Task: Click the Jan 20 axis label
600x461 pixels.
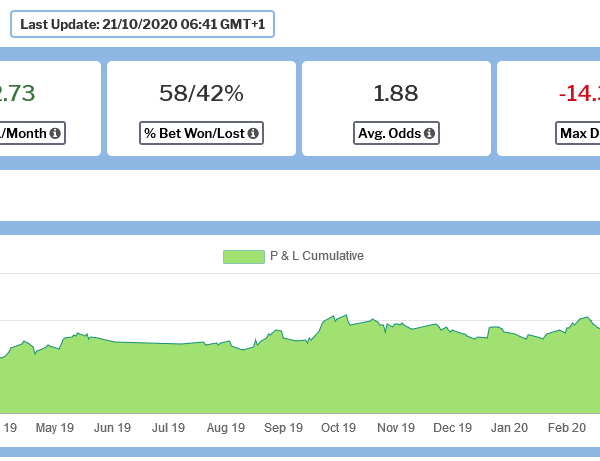Action: coord(509,427)
